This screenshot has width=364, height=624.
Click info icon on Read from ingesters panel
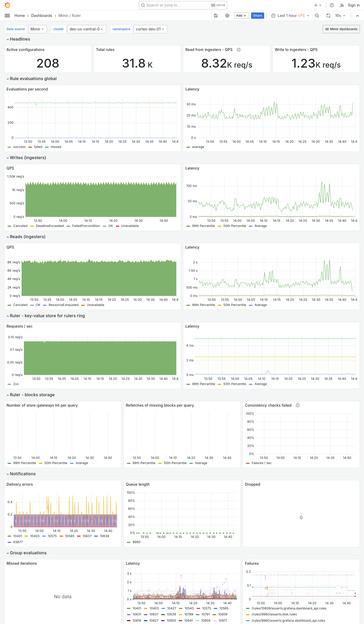pos(239,50)
